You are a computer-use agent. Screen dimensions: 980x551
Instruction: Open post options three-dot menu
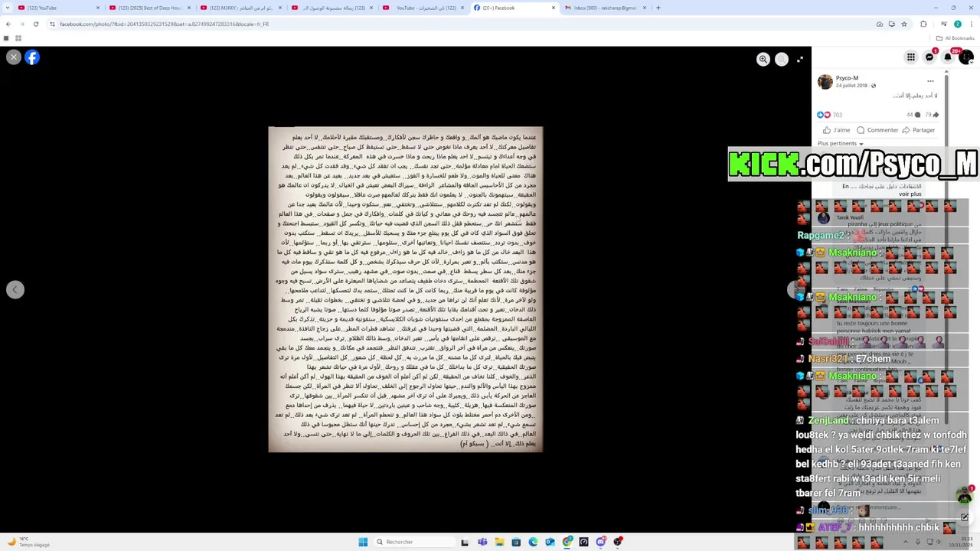(x=930, y=80)
